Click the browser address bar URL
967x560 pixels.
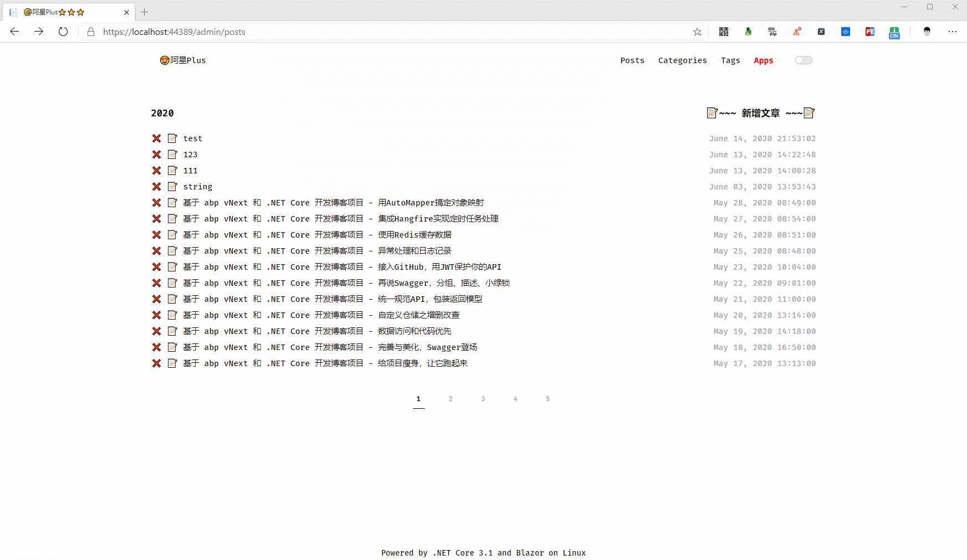[174, 32]
